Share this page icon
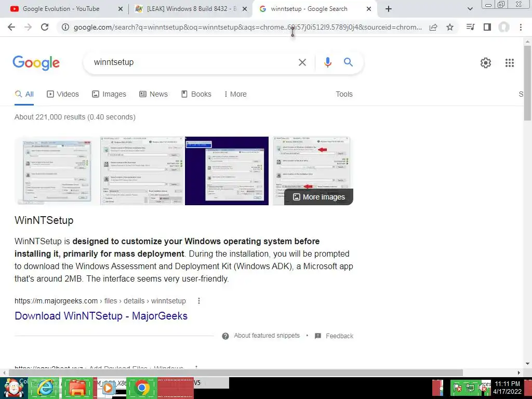 coord(433,27)
